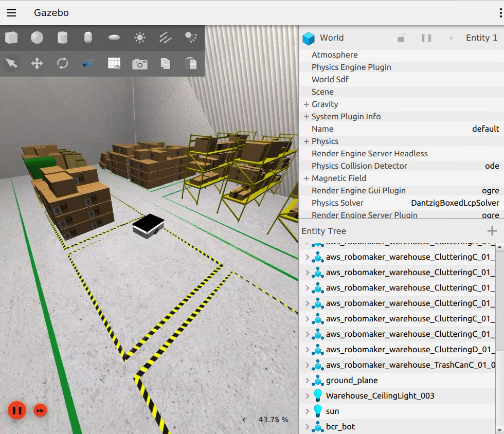Screen dimensions: 504x434
Task: Toggle the lock icon in the World inspector
Action: click(x=402, y=38)
